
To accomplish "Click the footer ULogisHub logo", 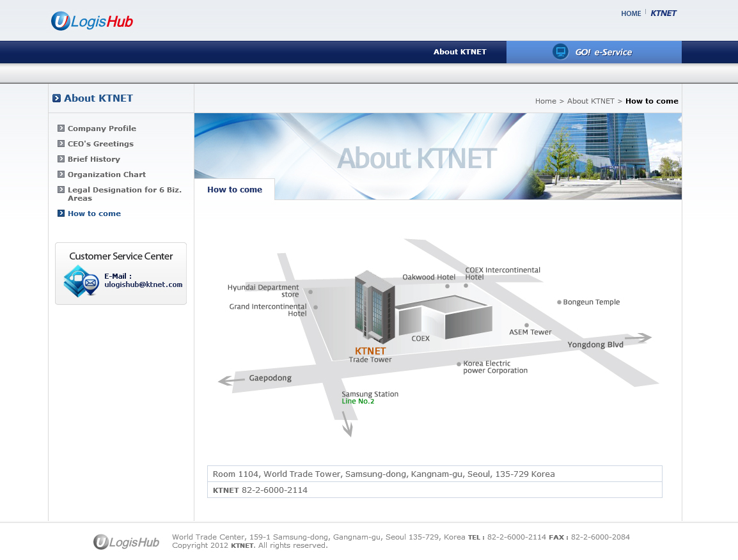I will [127, 542].
